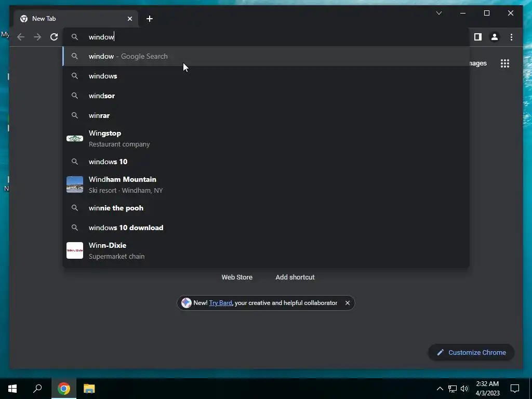The image size is (532, 399).
Task: Choose 'window - Google Search' suggestion
Action: [x=266, y=56]
